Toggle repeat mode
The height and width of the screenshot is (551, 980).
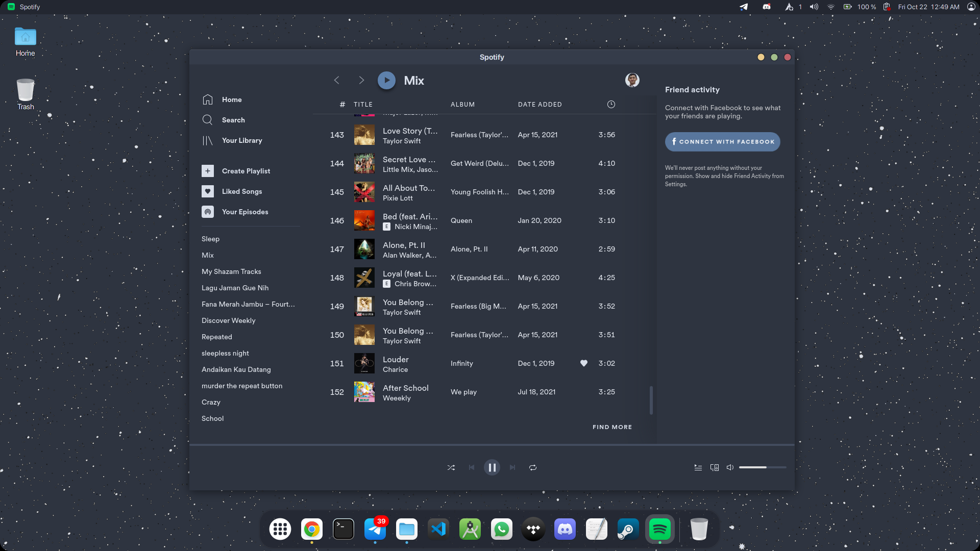click(x=533, y=467)
